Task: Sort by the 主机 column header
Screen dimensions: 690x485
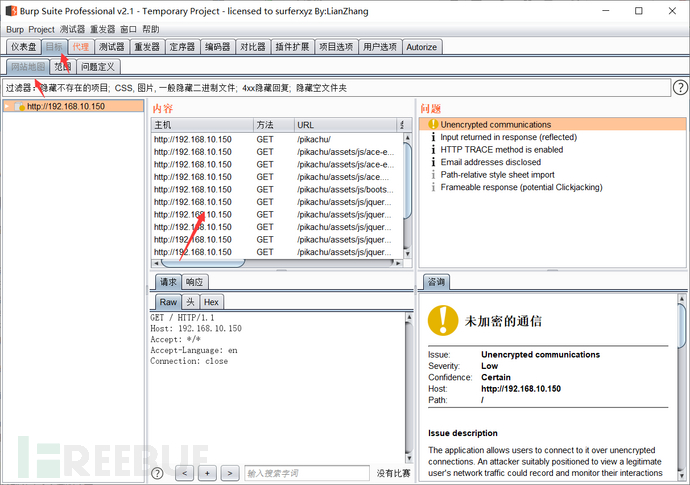Action: tap(202, 125)
